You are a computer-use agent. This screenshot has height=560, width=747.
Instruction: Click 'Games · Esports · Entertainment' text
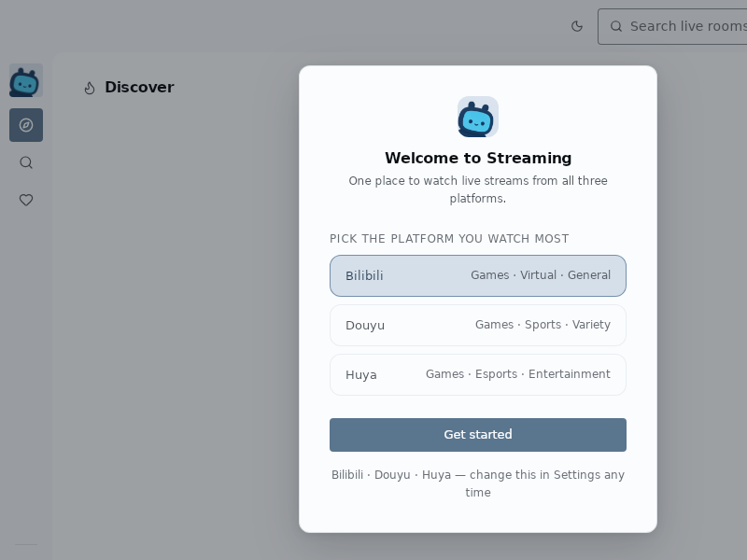point(518,374)
